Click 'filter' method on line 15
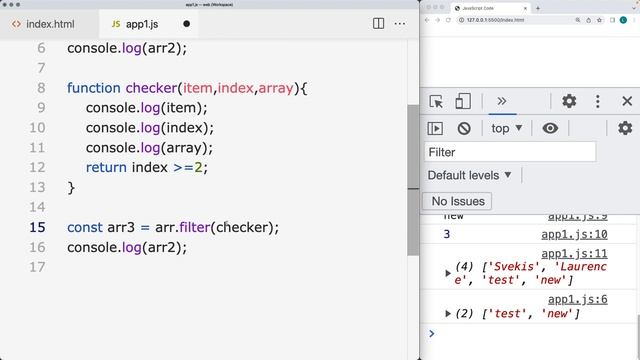The width and height of the screenshot is (640, 360). tap(195, 227)
